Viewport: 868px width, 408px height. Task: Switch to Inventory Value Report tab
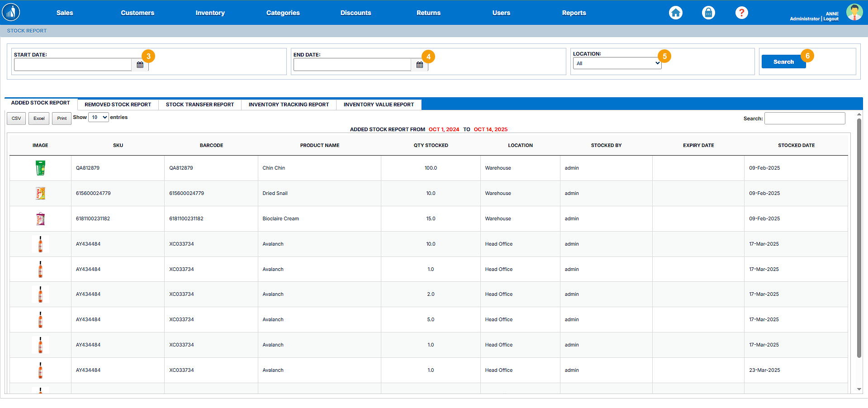[379, 104]
